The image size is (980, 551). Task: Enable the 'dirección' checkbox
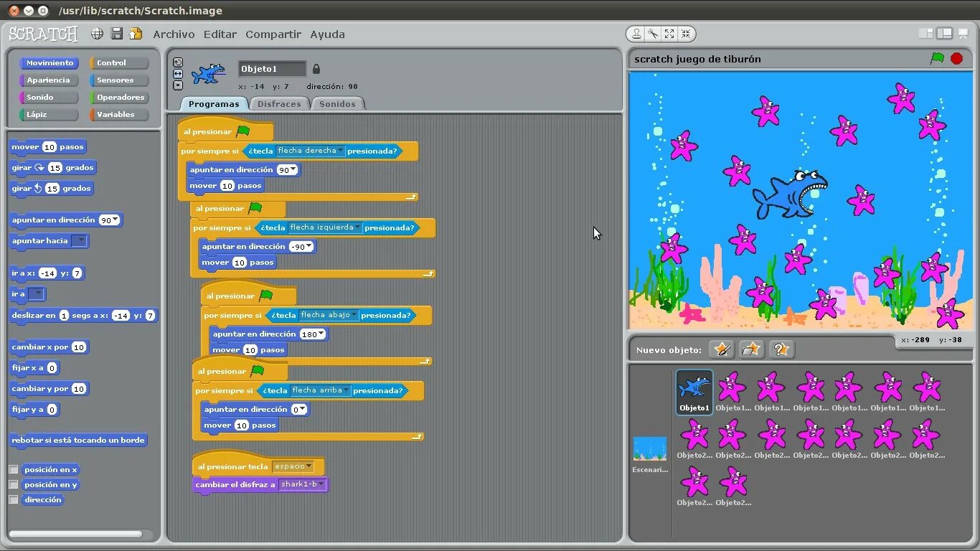(x=13, y=499)
